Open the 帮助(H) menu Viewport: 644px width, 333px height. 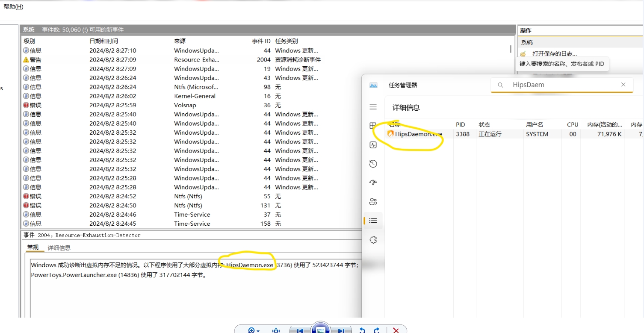[13, 7]
